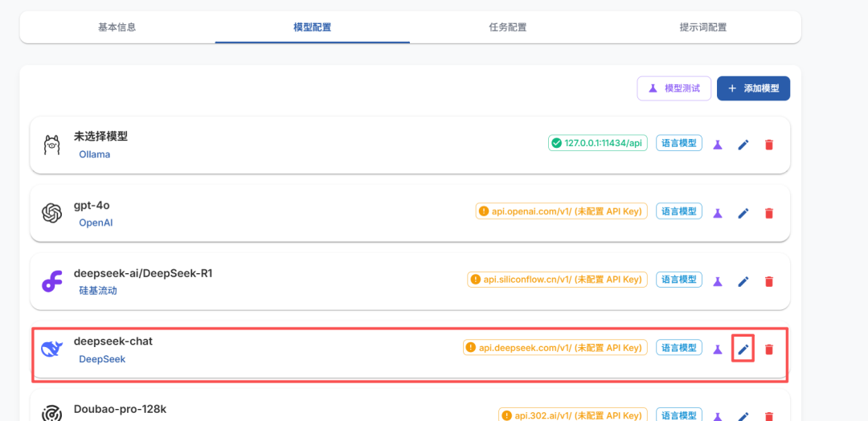This screenshot has height=421, width=868.
Task: Click the api.302.ai/v1/ endpoint badge
Action: (x=573, y=415)
